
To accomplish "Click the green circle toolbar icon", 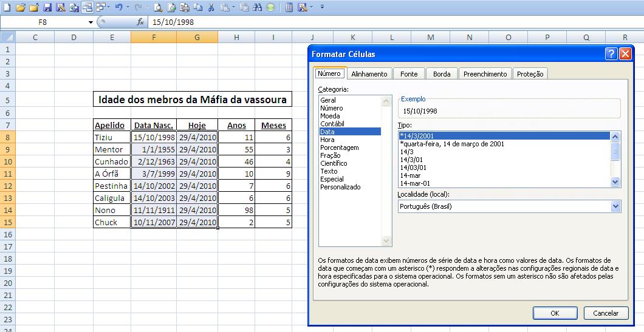I will pos(270,7).
